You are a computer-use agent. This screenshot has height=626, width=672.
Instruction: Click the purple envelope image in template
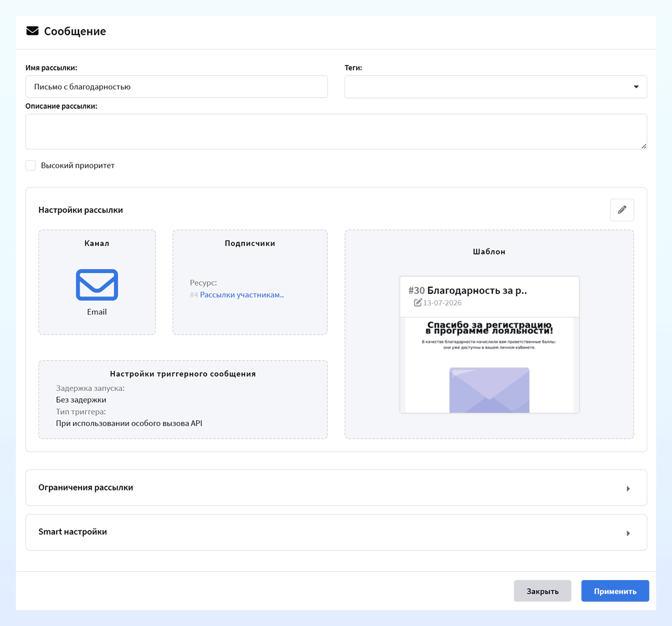pos(489,390)
